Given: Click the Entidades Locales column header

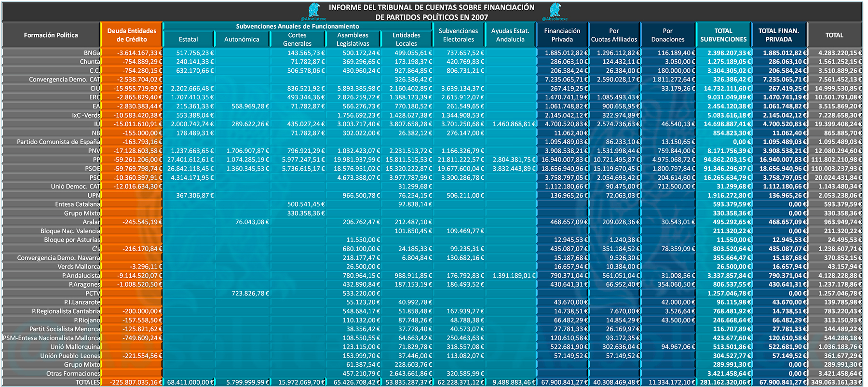Looking at the screenshot, I should (406, 40).
